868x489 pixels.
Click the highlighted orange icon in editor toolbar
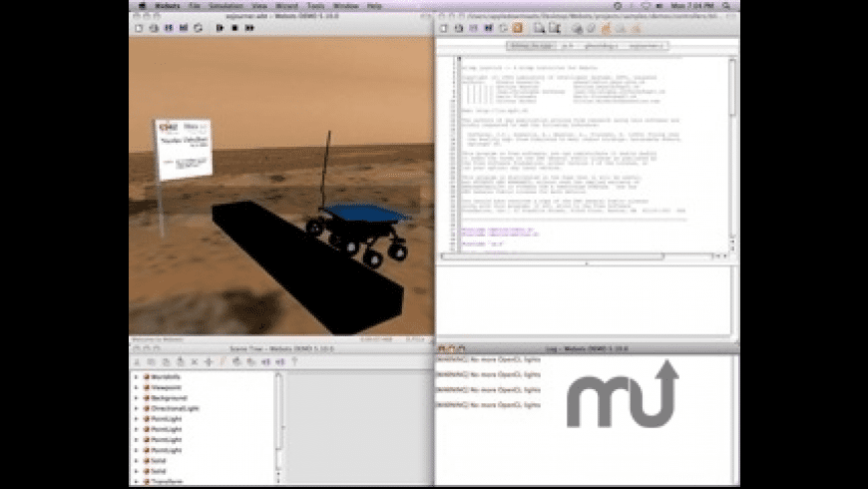tap(518, 28)
